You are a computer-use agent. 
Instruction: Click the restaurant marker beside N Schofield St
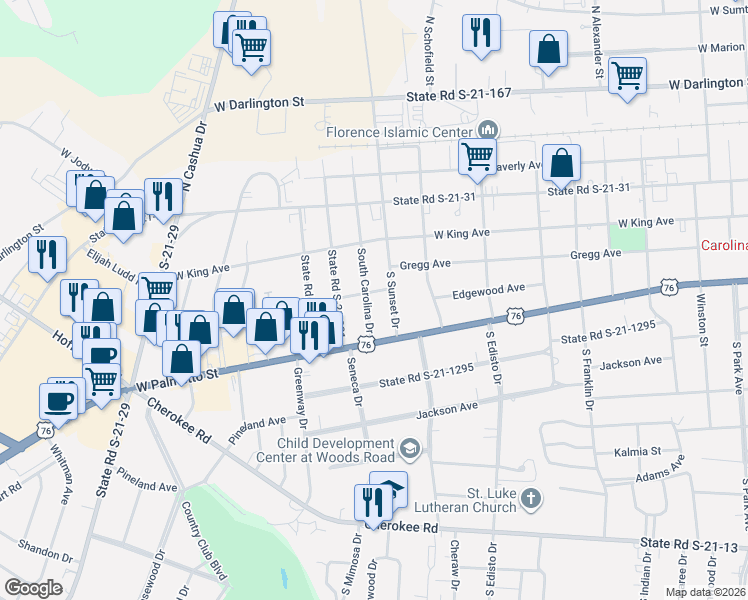click(481, 34)
